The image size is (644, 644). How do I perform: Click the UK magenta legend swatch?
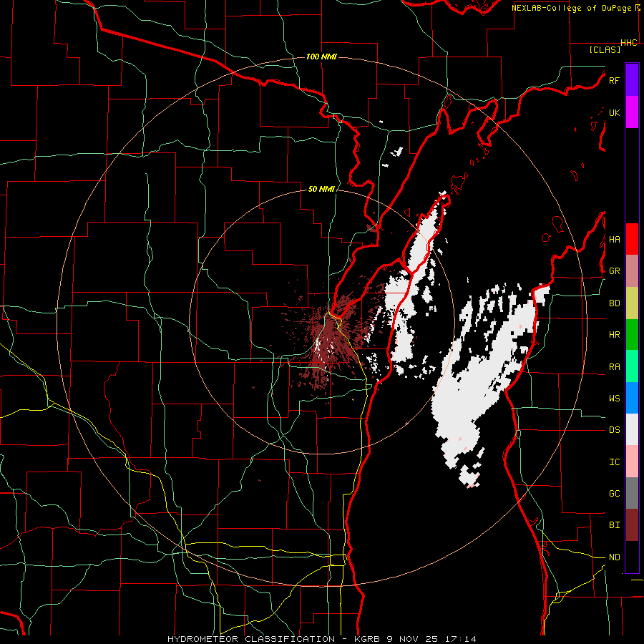pos(632,112)
